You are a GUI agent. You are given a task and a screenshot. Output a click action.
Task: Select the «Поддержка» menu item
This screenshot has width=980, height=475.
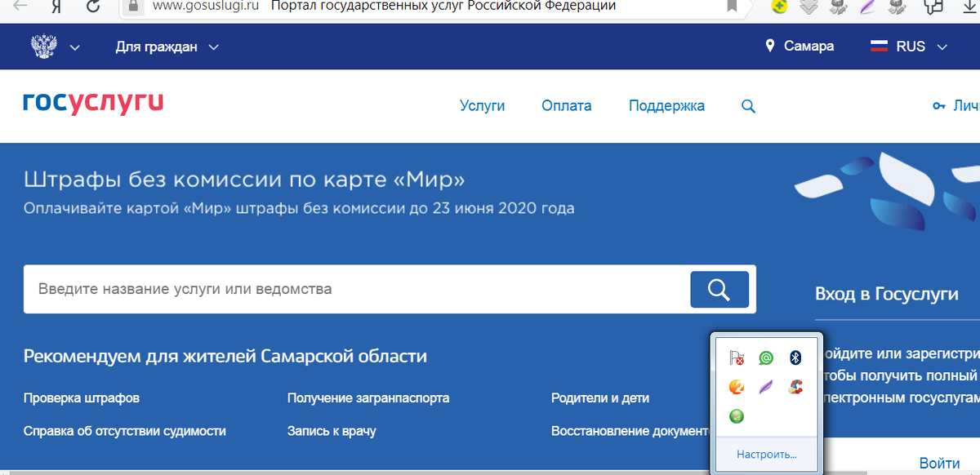[666, 105]
